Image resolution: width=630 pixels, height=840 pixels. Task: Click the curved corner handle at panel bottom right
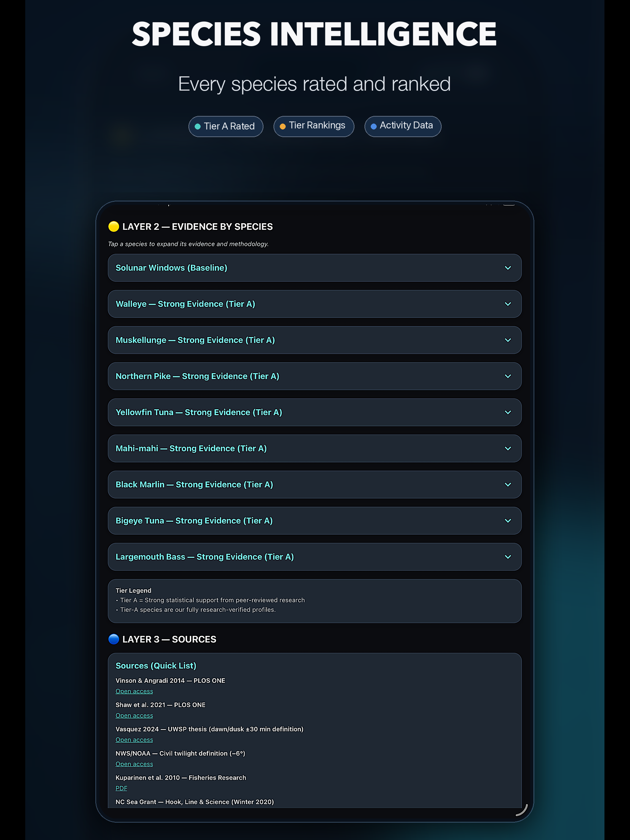pyautogui.click(x=522, y=810)
